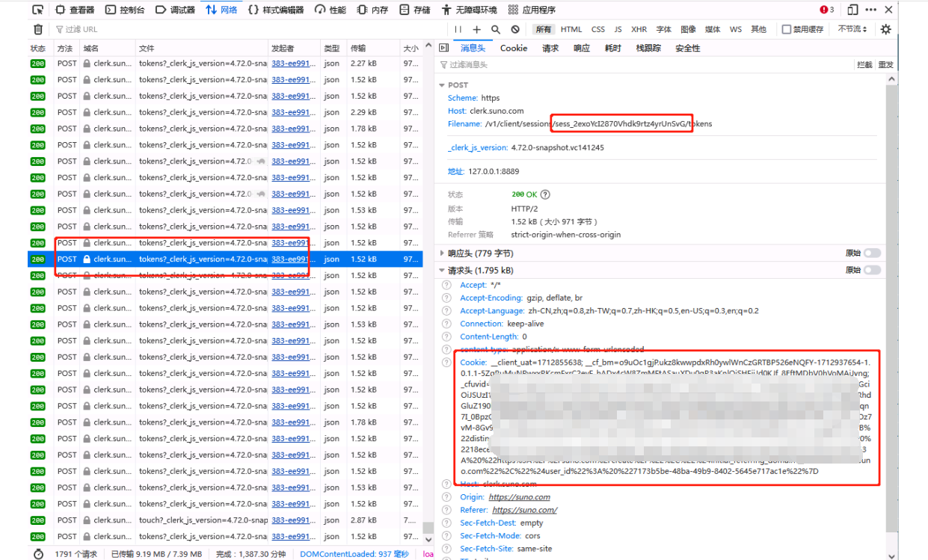Toggle 原始 switch for 请求头
The image size is (928, 560).
click(x=872, y=270)
